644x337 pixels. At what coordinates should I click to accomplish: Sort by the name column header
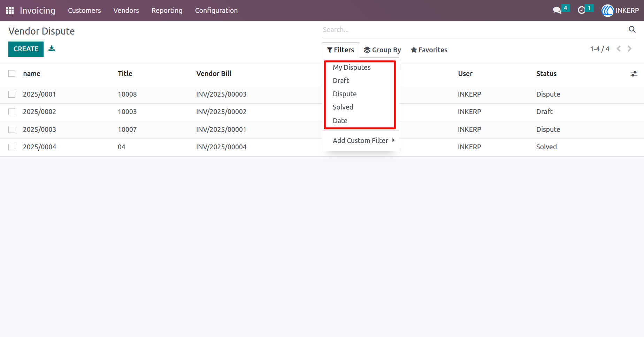pyautogui.click(x=32, y=74)
